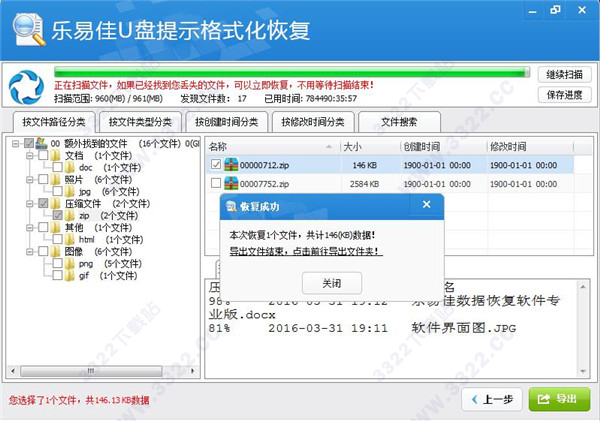Switch to the 按修改时间分类 tab

point(313,122)
